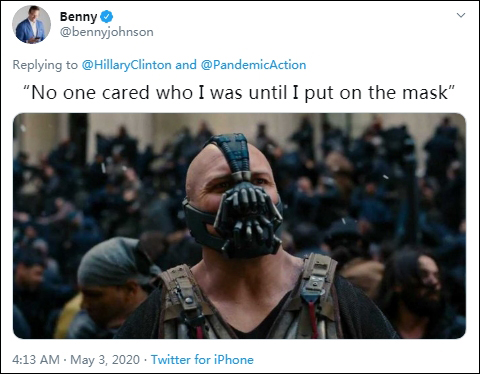Image resolution: width=480 pixels, height=374 pixels.
Task: Click the Benny display name
Action: (x=78, y=16)
